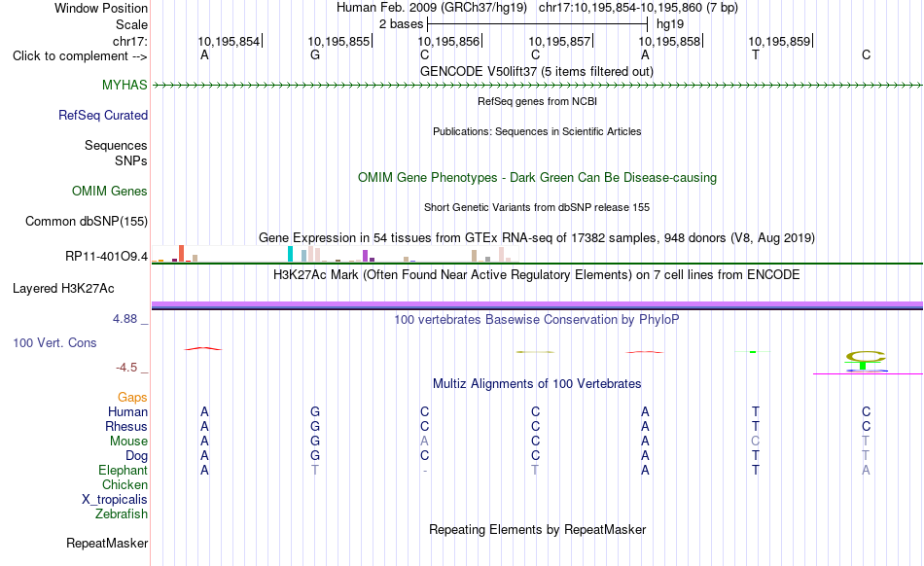Click the '2 bases' scale bar
924x566 pixels.
538,24
